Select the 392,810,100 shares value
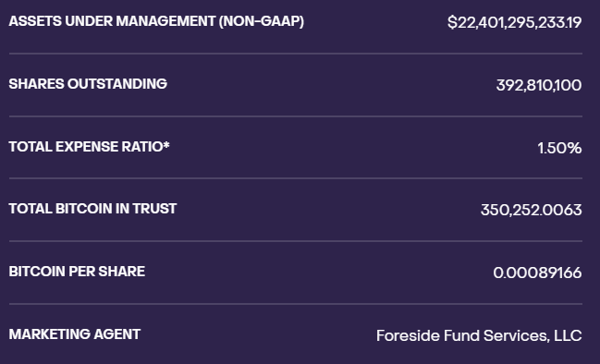 [539, 85]
